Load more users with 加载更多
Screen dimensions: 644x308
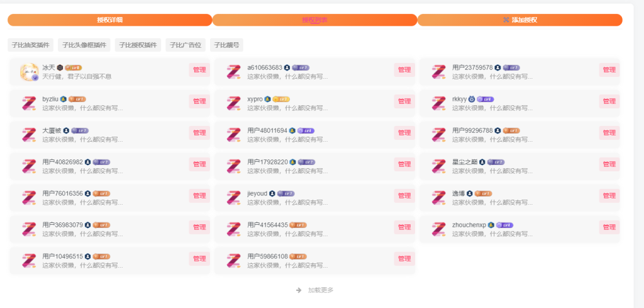315,290
